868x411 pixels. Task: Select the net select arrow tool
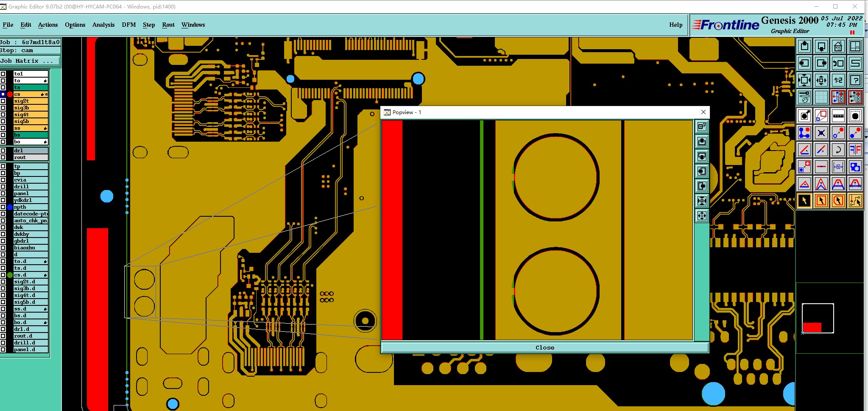pos(855,201)
